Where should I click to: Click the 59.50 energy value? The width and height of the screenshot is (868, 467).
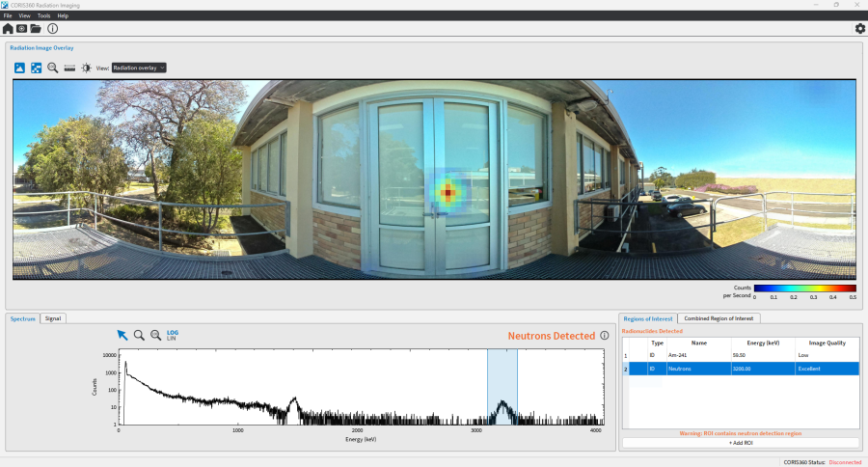pos(739,355)
